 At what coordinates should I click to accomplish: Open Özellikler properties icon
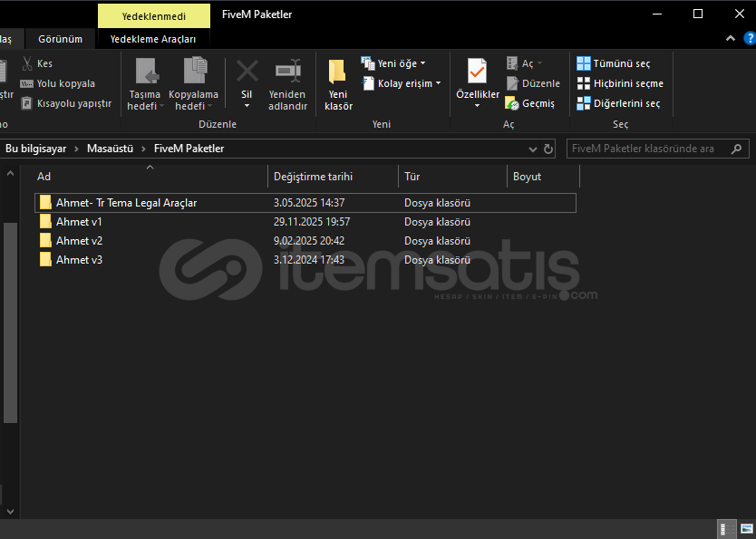477,71
